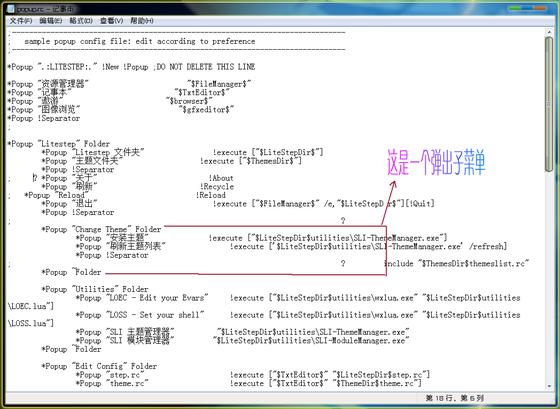The width and height of the screenshot is (560, 409).
Task: Click the 刷新主题列表 entry
Action: tap(120, 247)
